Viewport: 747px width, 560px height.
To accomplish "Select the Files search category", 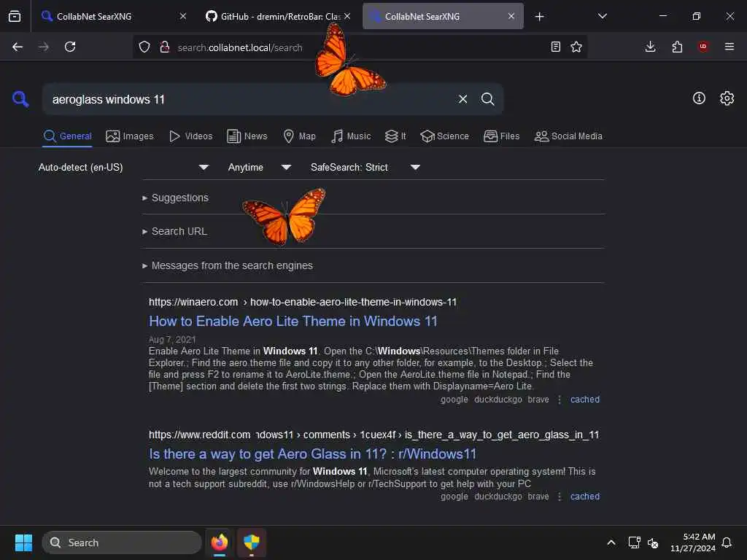I will point(502,136).
